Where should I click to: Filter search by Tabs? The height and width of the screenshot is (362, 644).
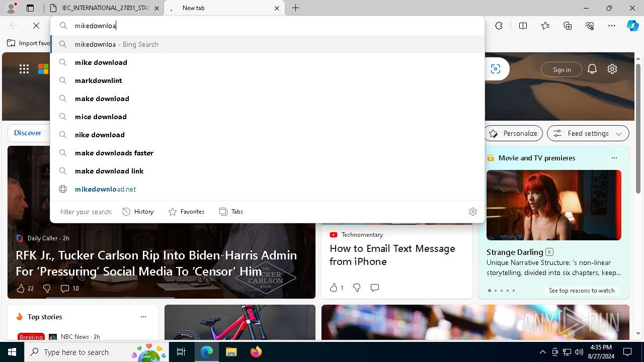coord(231,212)
